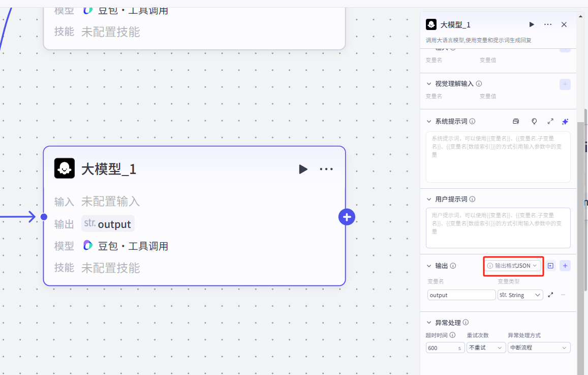Click the blue plus connector on 大模型_1 node

coord(347,217)
